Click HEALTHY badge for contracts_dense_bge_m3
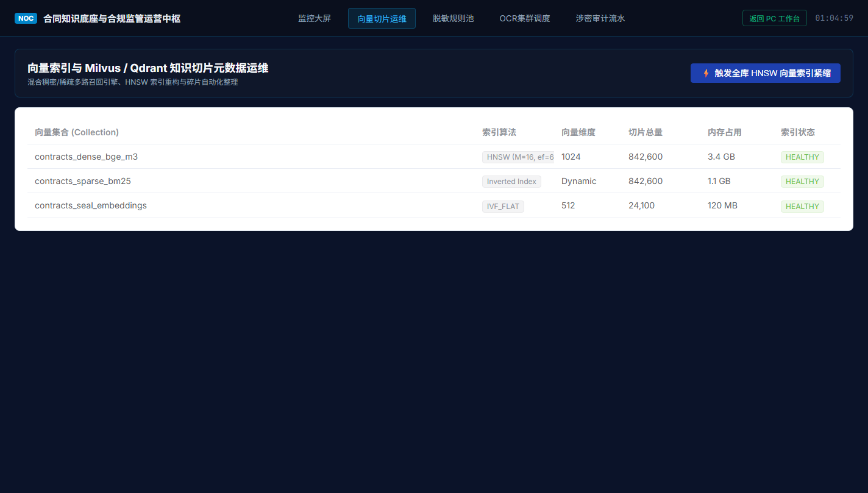868x493 pixels. pyautogui.click(x=802, y=157)
